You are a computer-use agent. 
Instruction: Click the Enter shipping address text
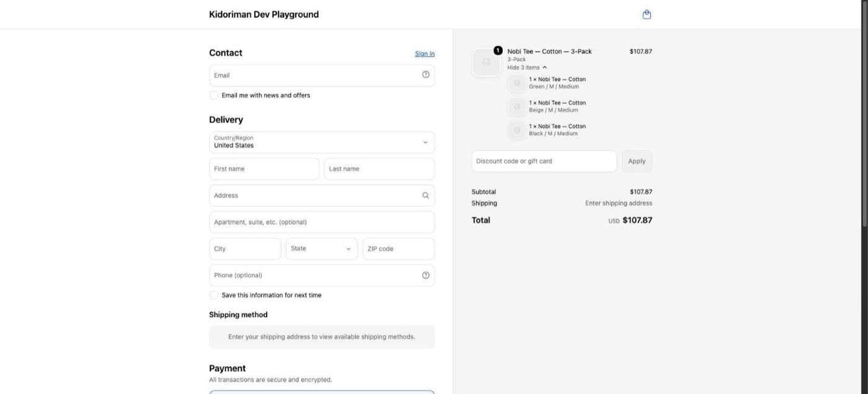coord(619,203)
